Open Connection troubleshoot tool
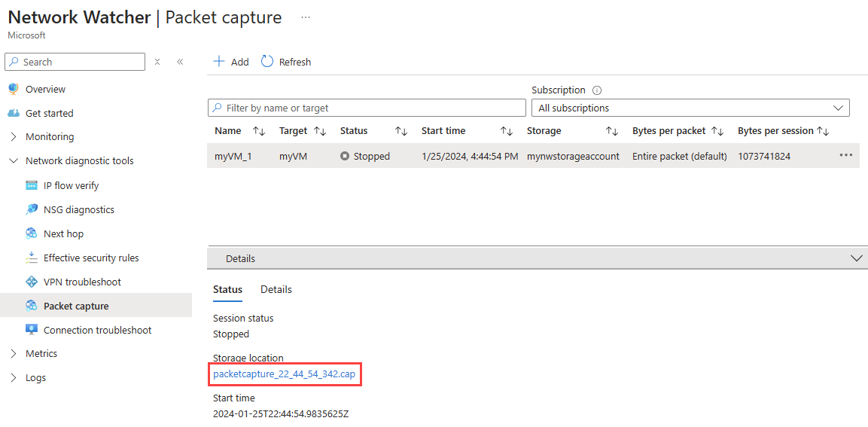Image resolution: width=868 pixels, height=427 pixels. click(97, 330)
